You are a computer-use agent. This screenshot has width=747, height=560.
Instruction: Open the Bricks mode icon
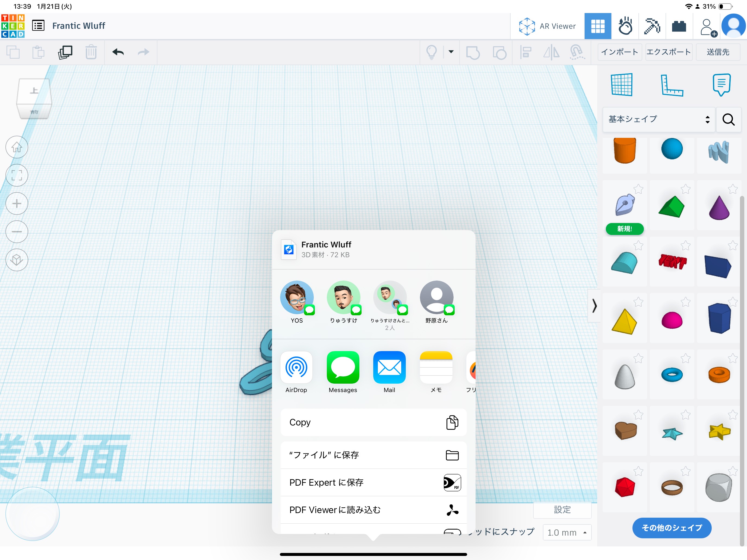[679, 26]
